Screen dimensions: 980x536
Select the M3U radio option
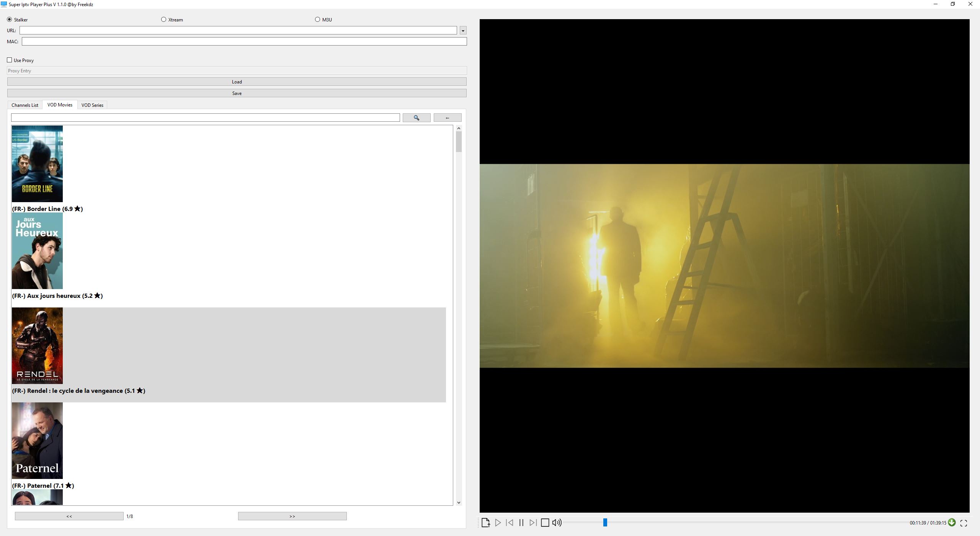[x=323, y=20]
